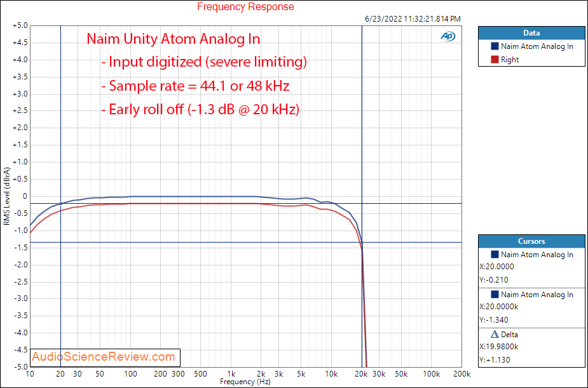Select 'Naim Atom Analog In' in Data legend

pos(537,46)
